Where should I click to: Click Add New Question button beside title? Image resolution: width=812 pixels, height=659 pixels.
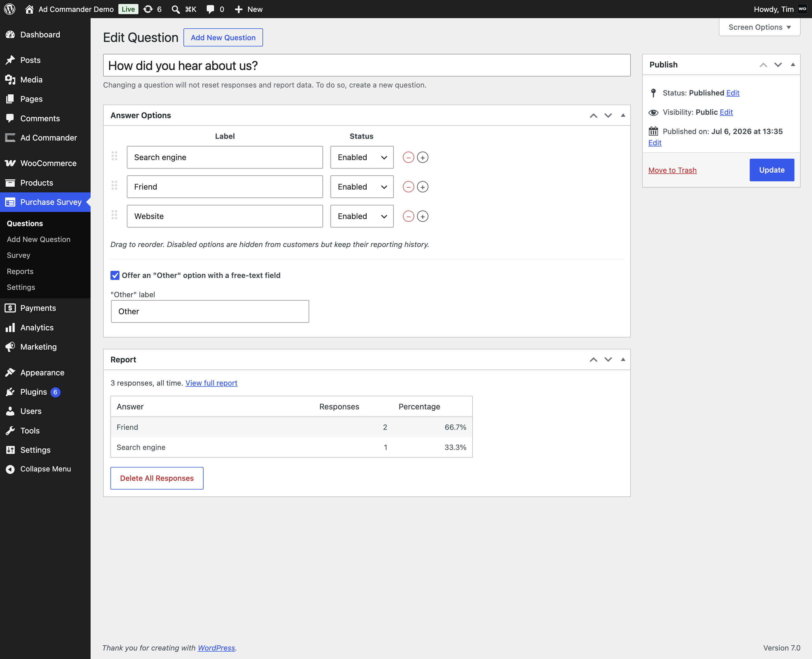[x=223, y=38]
